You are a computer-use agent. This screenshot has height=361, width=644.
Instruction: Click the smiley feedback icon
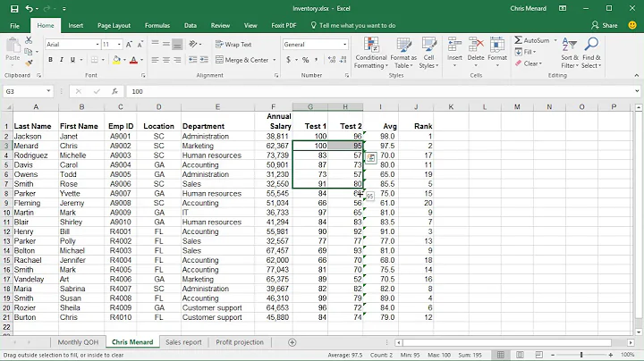click(x=632, y=25)
